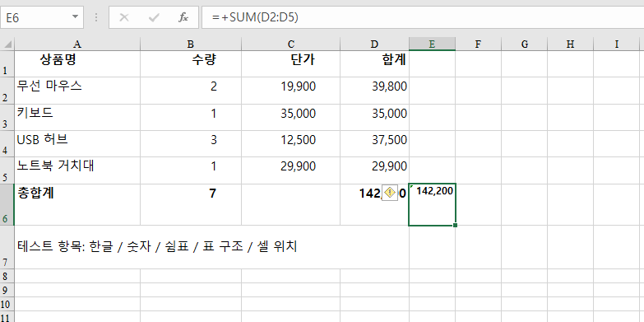Select row 10 header
This screenshot has height=322, width=644.
(x=7, y=304)
